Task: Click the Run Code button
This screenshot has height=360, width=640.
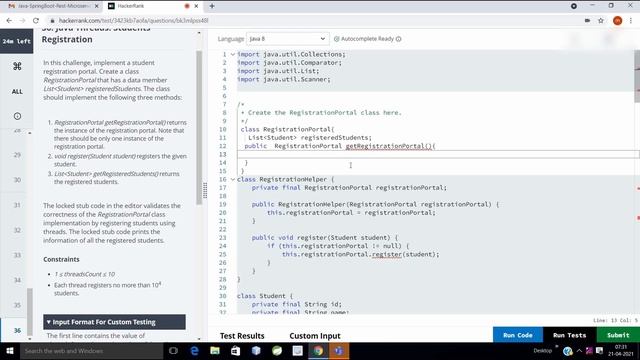Action: tap(518, 335)
